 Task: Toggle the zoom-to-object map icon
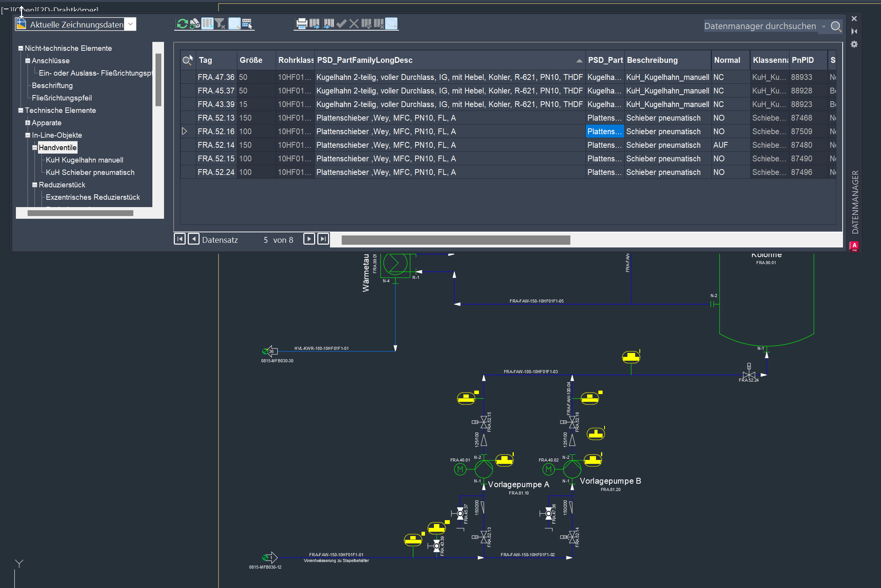pyautogui.click(x=392, y=23)
